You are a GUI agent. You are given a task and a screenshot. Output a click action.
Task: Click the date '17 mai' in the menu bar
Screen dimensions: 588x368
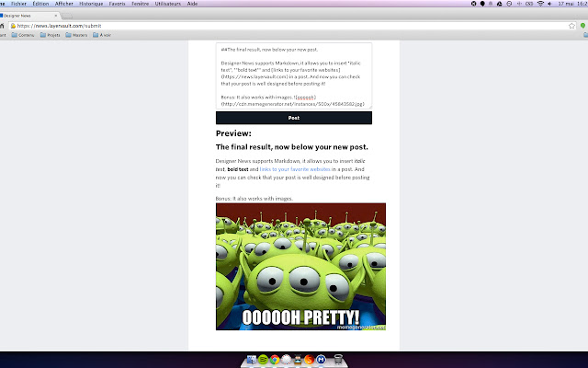[x=566, y=4]
